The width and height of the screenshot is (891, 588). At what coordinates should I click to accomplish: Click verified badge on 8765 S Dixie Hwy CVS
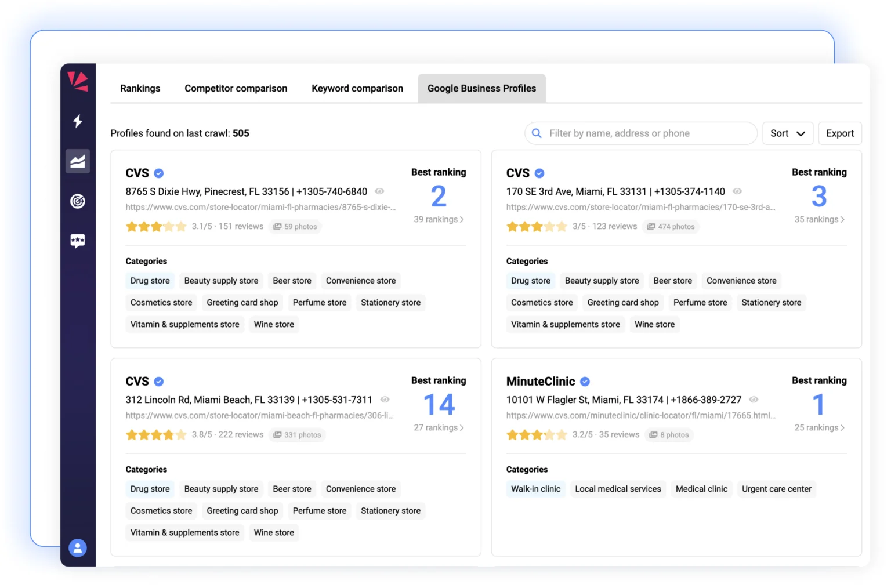(159, 173)
